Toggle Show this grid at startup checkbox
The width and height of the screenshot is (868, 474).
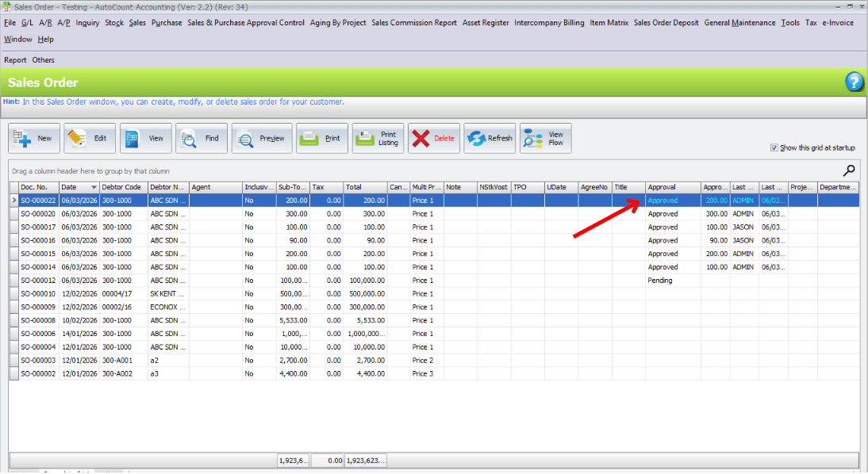click(x=774, y=148)
